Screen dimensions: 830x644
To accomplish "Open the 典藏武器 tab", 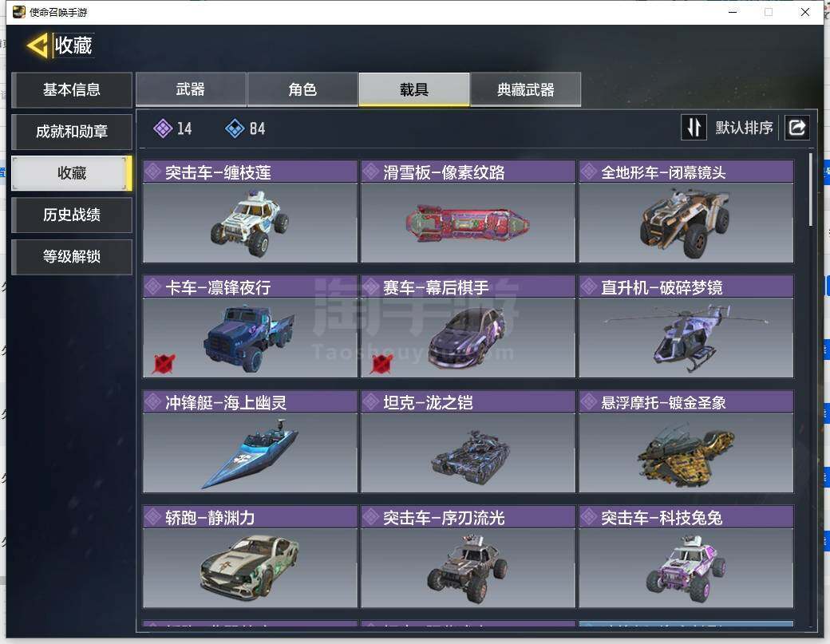I will point(526,89).
